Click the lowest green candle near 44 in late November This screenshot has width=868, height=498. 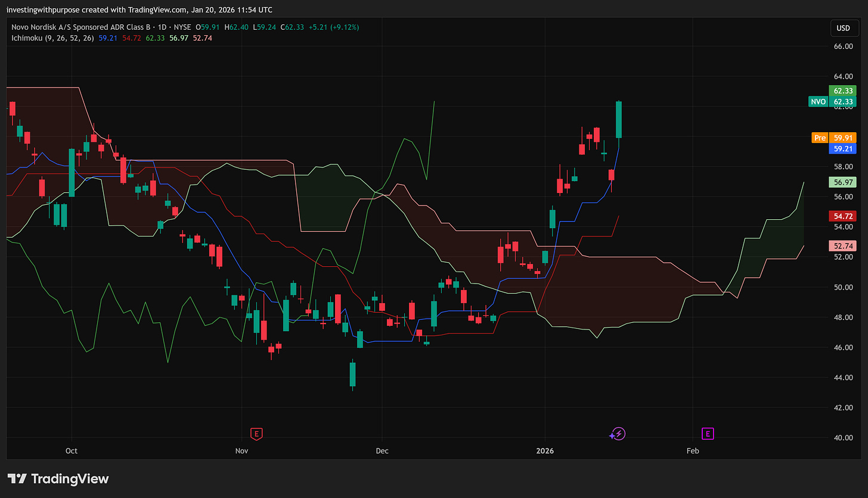[352, 375]
